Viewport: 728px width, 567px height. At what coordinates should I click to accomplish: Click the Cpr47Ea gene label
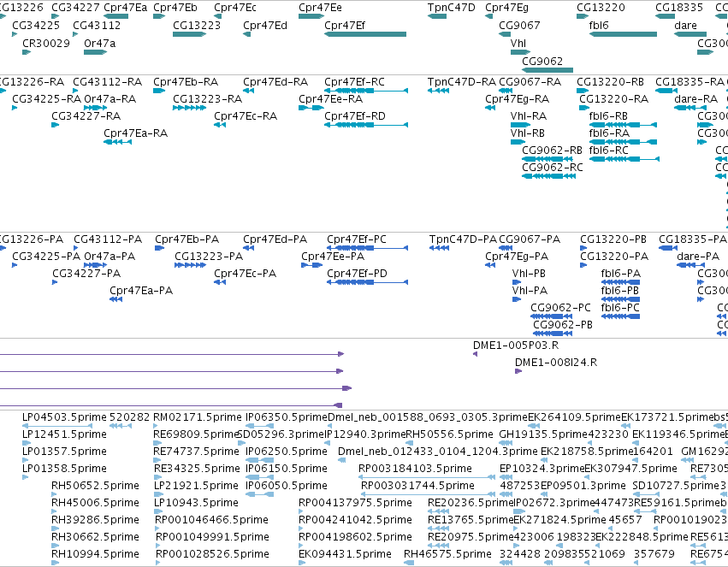click(126, 8)
